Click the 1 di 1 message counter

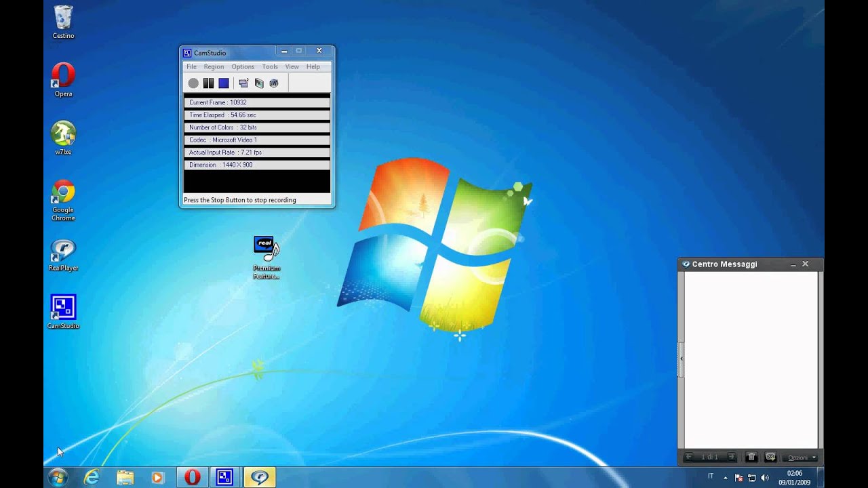709,457
